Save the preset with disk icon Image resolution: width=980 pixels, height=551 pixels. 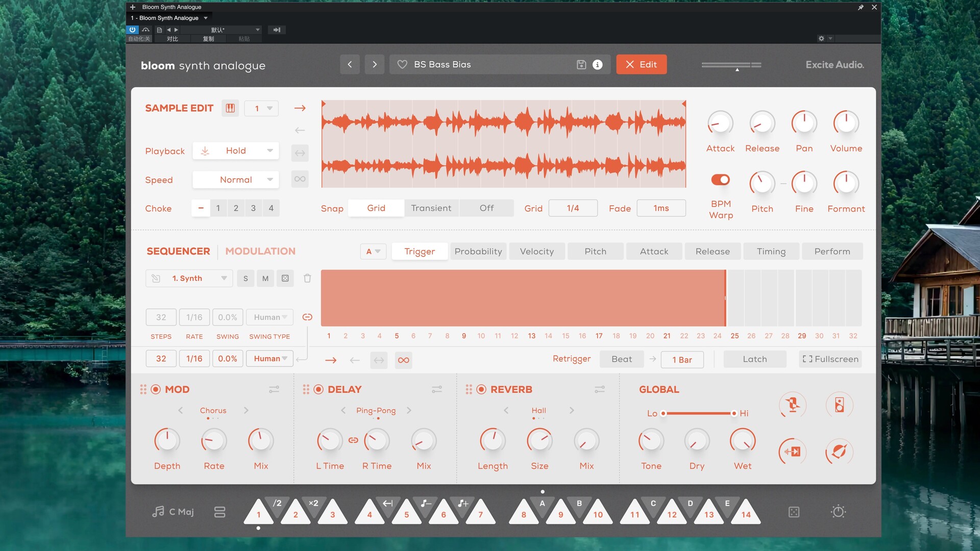[x=581, y=64]
